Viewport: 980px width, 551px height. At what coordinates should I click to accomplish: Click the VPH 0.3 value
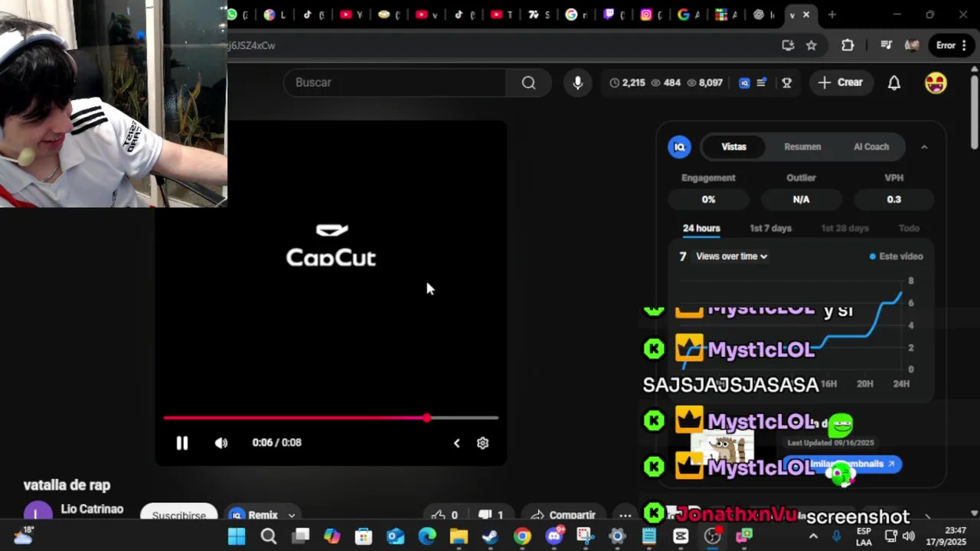tap(893, 199)
